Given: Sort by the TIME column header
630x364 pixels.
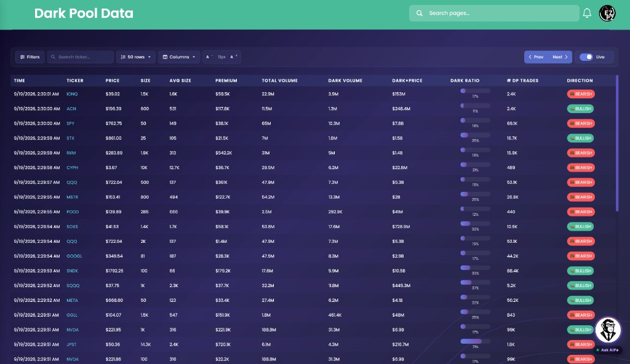Looking at the screenshot, I should pos(19,81).
